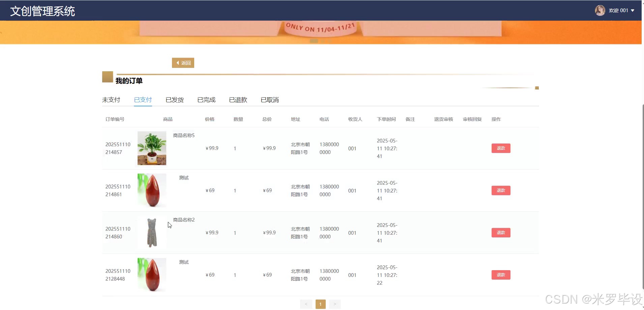Switch to the 已完成 tab
Viewport: 644px width, 310px height.
[x=206, y=100]
